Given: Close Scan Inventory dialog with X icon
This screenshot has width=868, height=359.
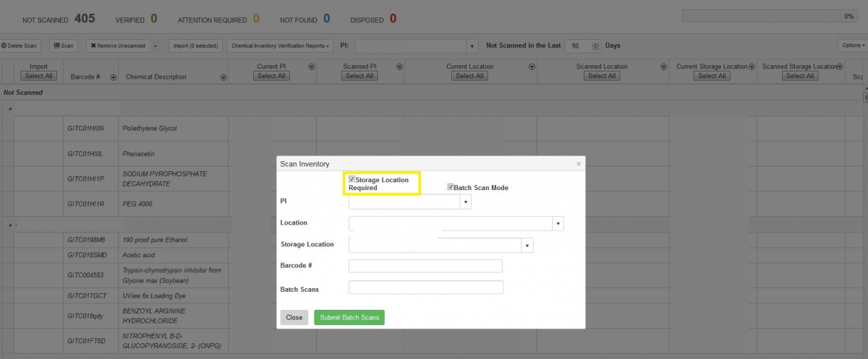Looking at the screenshot, I should pyautogui.click(x=578, y=164).
